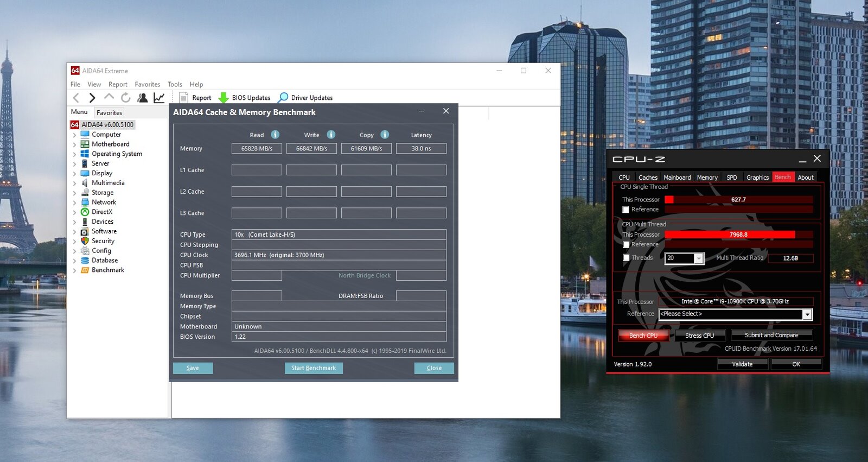Click the Multi Thread Ratio value 12.68
868x462 pixels.
(x=790, y=258)
